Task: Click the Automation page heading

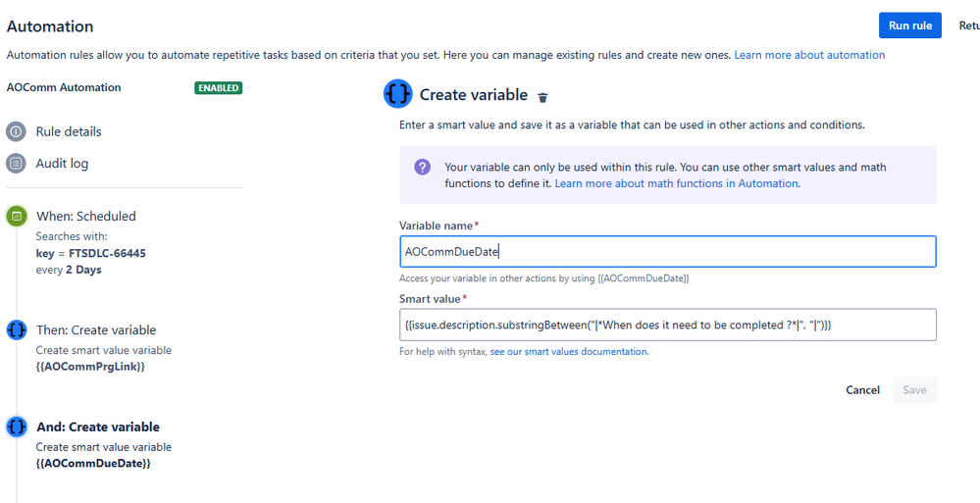Action: click(50, 26)
